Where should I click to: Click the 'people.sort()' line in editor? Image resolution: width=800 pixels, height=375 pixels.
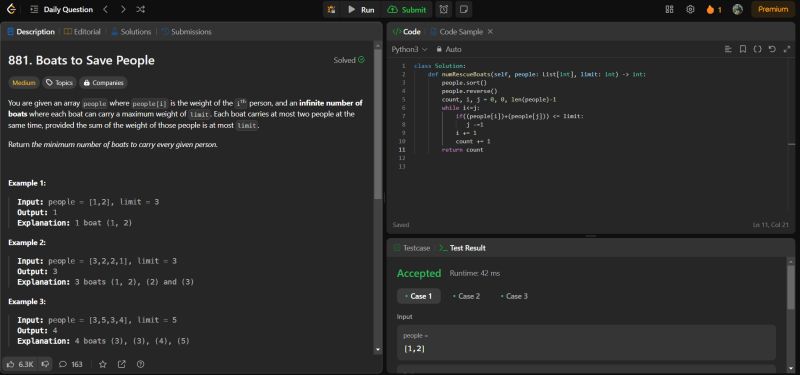tap(464, 83)
